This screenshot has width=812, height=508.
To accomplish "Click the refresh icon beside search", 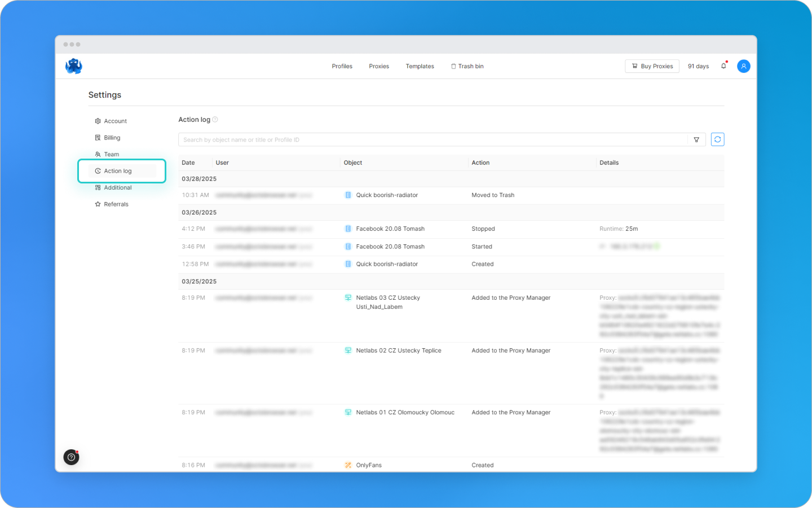I will pyautogui.click(x=717, y=139).
